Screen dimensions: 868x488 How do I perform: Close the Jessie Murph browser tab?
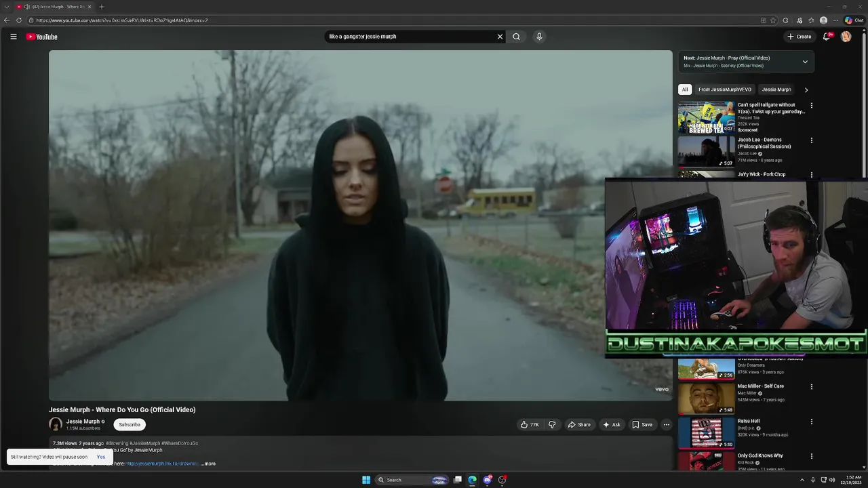(x=90, y=7)
